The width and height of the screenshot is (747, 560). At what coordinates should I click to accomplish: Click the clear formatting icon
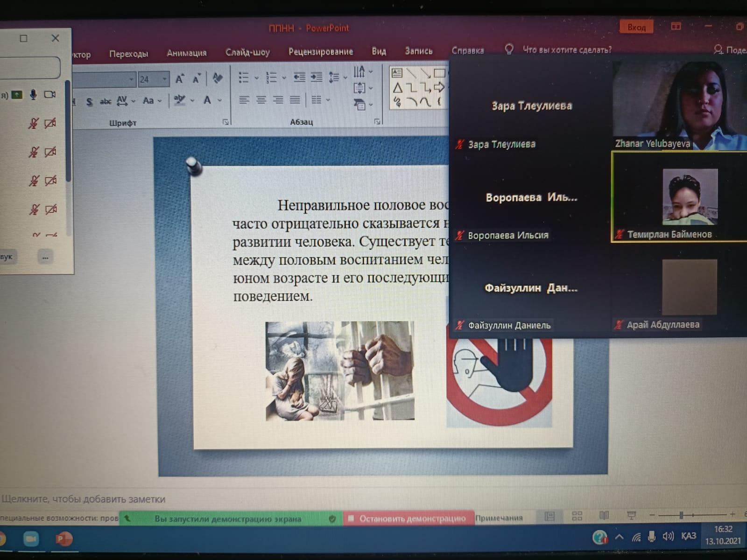pos(217,78)
